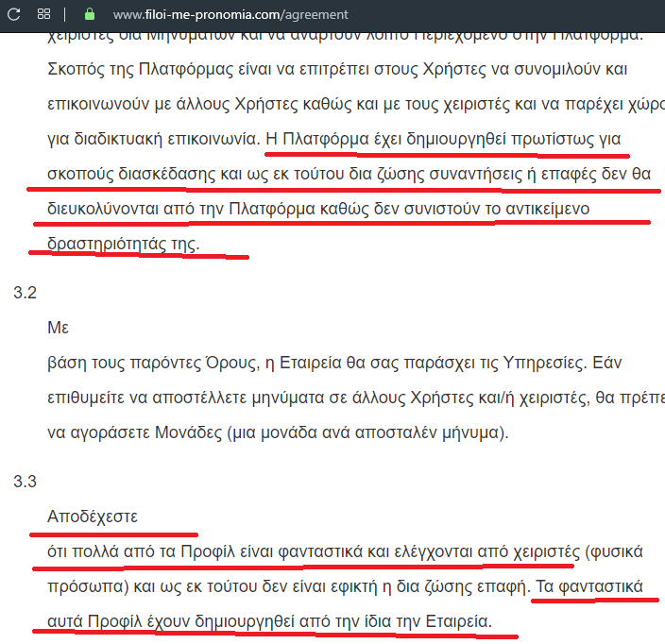Click the underlined word "Αποδέχεστε"
The height and width of the screenshot is (644, 665).
pos(93,517)
